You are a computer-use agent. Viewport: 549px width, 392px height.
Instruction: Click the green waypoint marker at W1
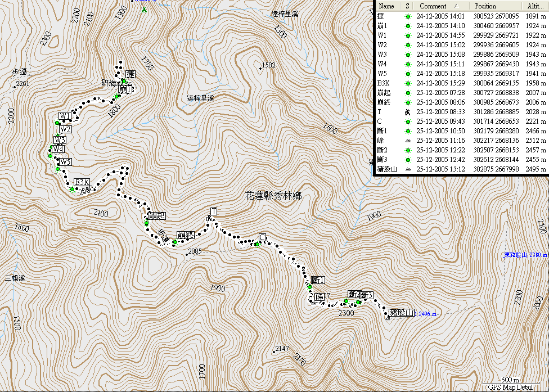[57, 123]
